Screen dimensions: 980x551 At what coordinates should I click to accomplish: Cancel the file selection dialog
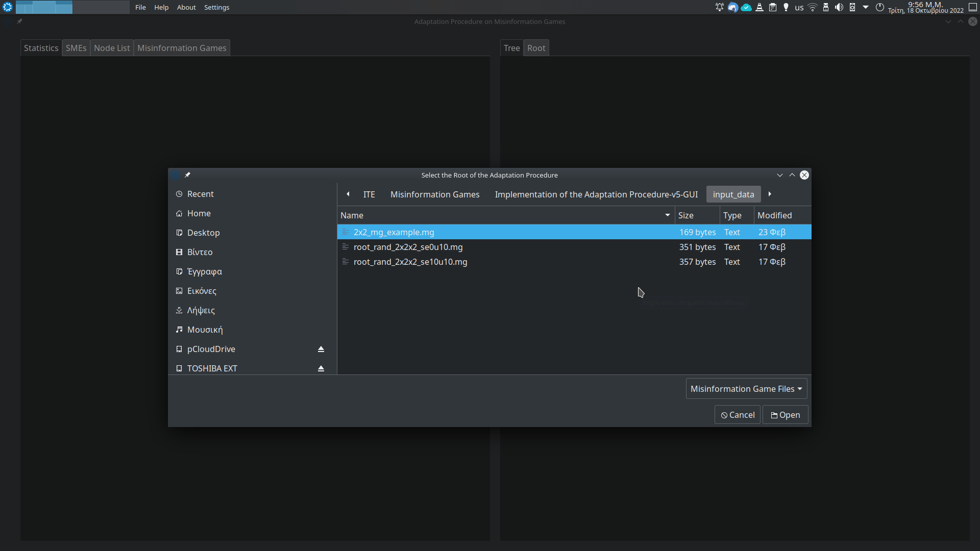tap(738, 415)
